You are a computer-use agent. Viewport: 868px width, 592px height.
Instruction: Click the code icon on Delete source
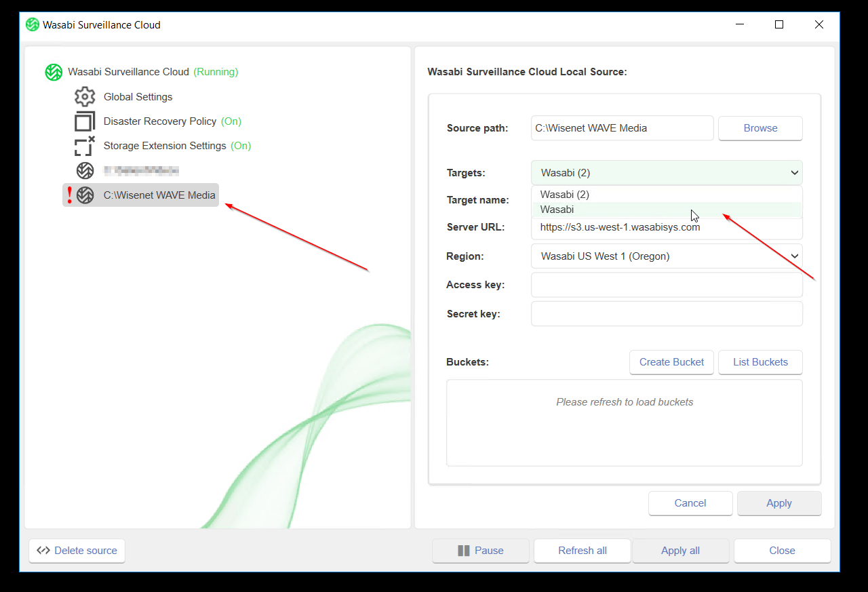pos(43,551)
